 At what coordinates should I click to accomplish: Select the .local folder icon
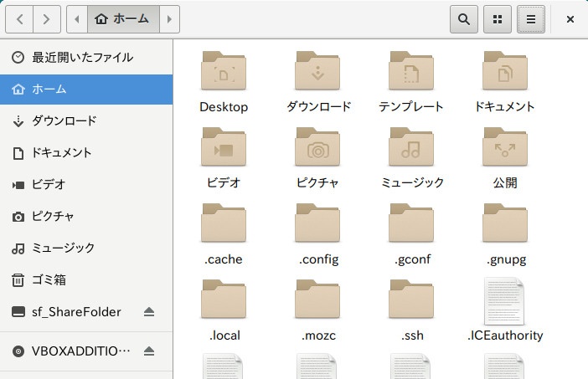(x=224, y=299)
